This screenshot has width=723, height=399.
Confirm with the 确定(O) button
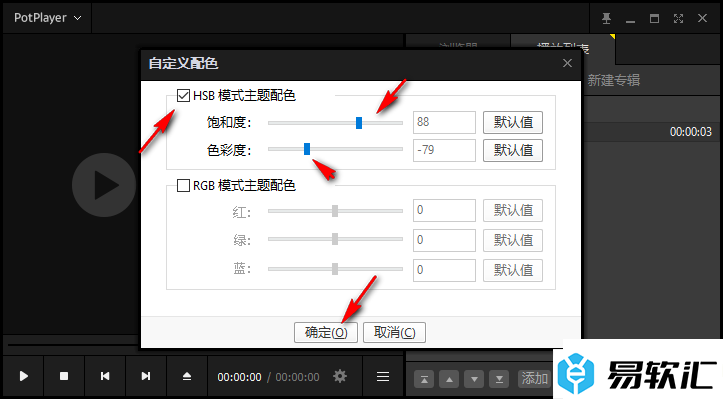(x=326, y=332)
